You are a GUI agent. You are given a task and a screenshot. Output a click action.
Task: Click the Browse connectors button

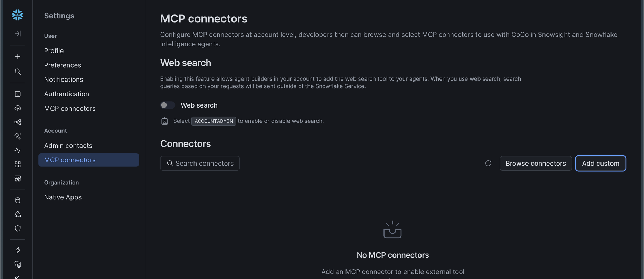[x=536, y=163]
